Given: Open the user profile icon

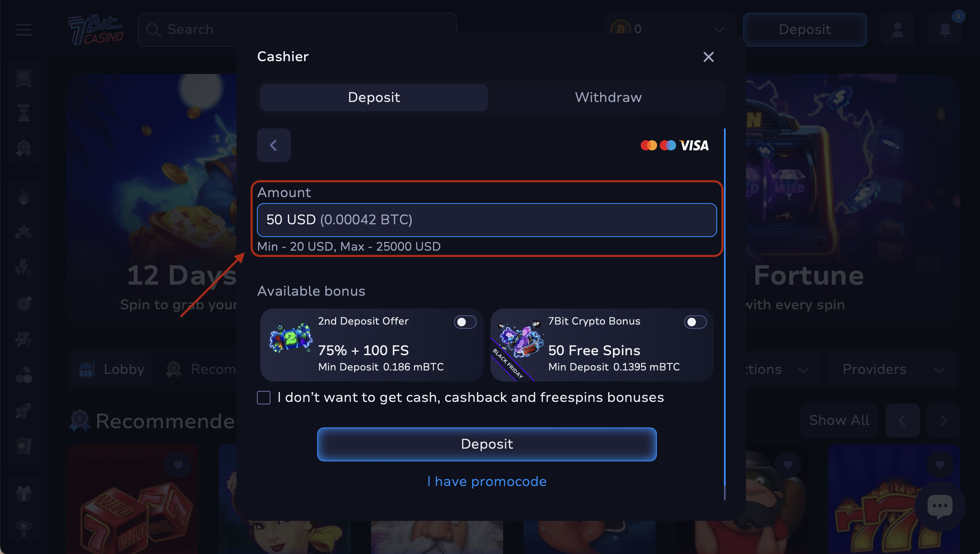Looking at the screenshot, I should coord(897,30).
